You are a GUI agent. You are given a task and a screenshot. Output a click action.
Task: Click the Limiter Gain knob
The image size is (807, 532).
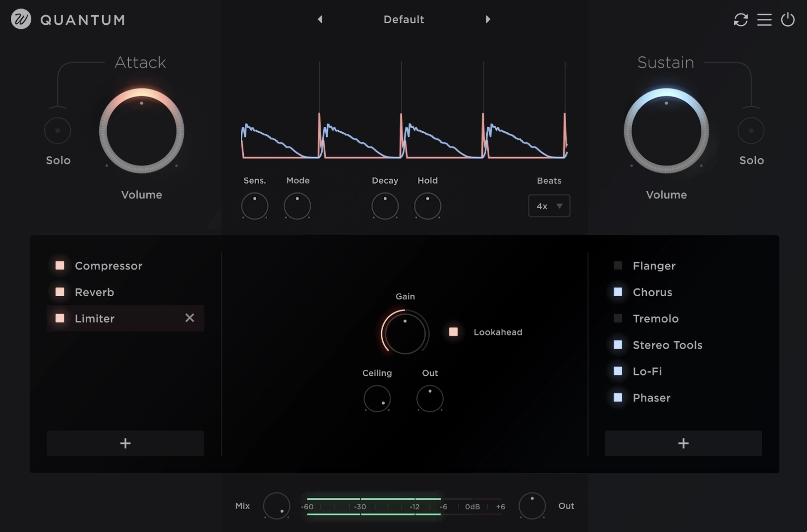(405, 332)
